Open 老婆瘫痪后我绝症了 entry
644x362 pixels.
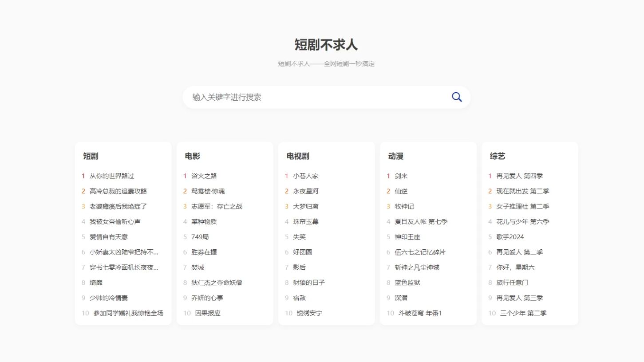point(118,206)
